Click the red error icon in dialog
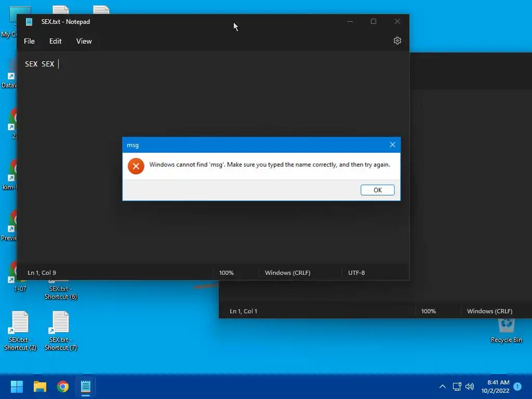 click(x=136, y=166)
